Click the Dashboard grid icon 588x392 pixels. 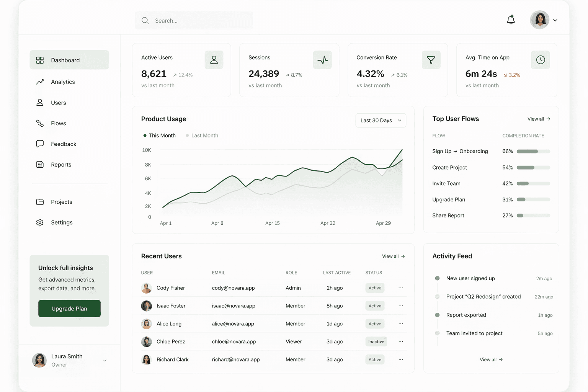click(x=40, y=60)
